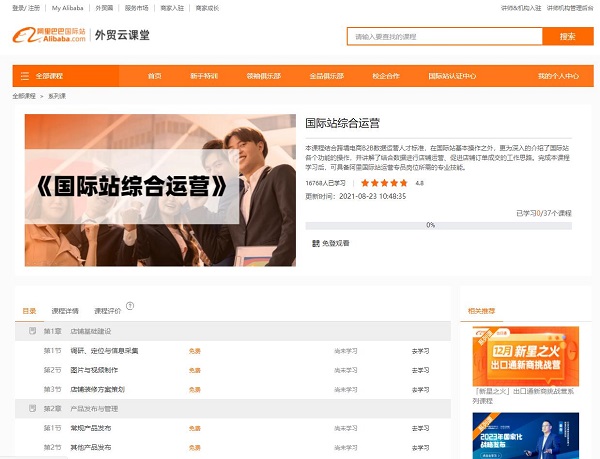Click 去学习 for 调研、定位与信息采集
The image size is (600, 459).
click(420, 351)
